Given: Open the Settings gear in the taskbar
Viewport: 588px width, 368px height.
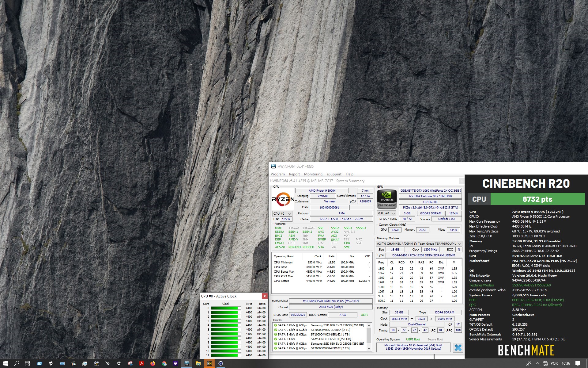Looking at the screenshot, I should coord(119,363).
